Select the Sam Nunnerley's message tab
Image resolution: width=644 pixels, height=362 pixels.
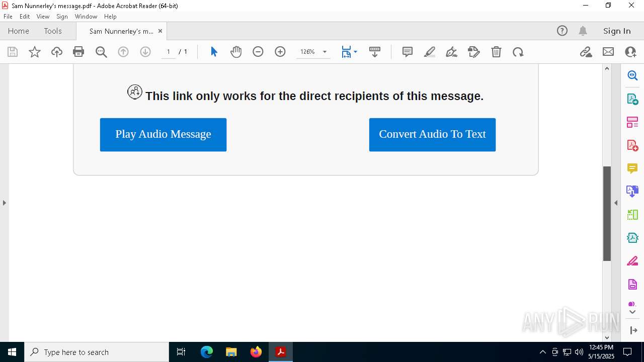click(x=121, y=31)
